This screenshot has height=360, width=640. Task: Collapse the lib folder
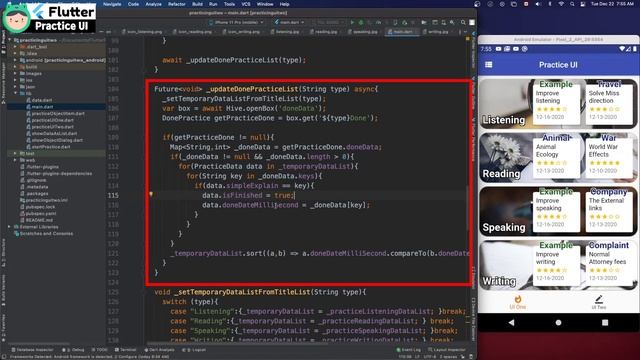click(16, 93)
